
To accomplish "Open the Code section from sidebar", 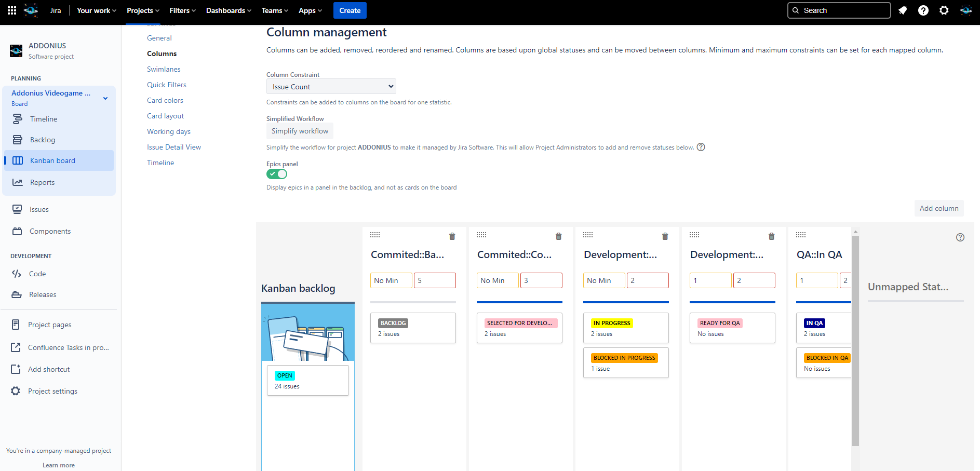I will pos(36,274).
